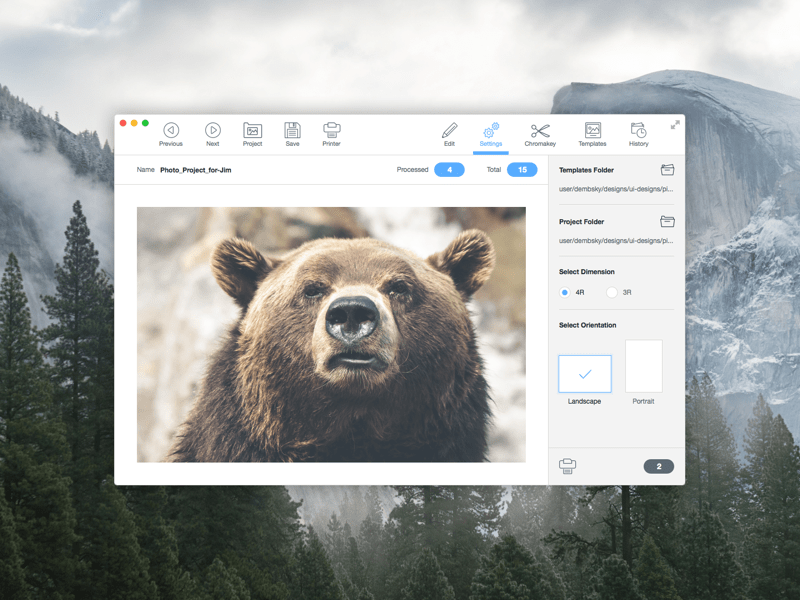Click the project name Photo_Project_for-Jim

[x=196, y=170]
